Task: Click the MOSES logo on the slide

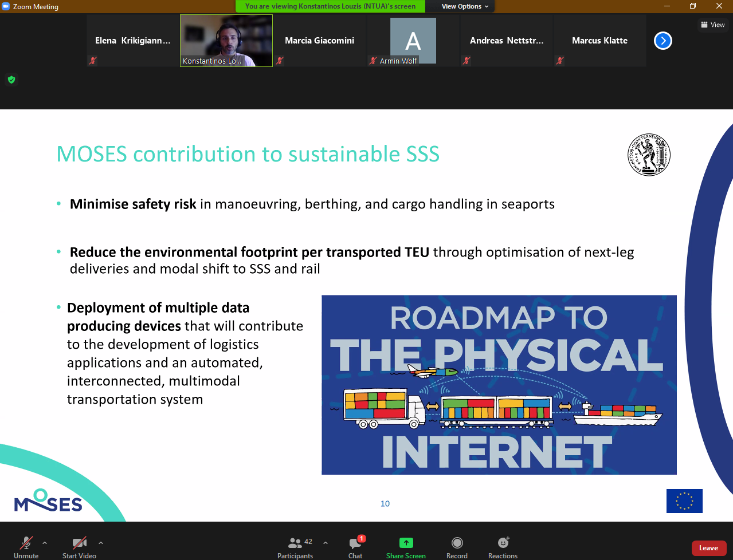Action: [x=48, y=500]
